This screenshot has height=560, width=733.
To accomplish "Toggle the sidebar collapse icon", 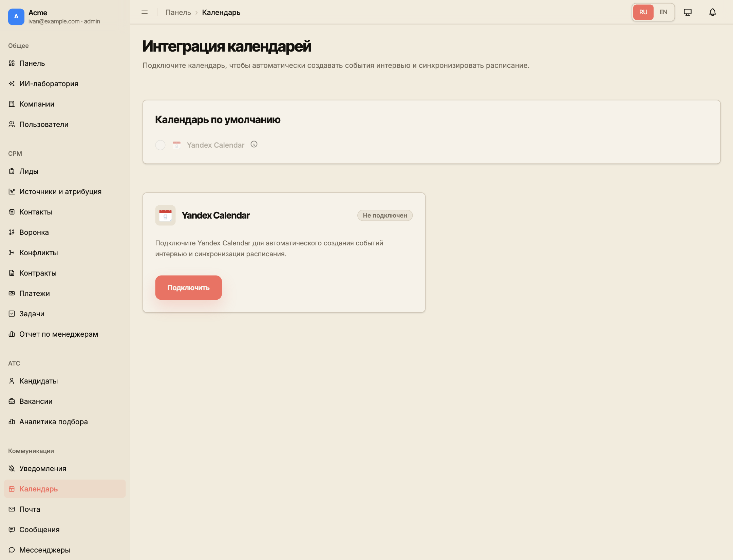I will click(x=145, y=12).
